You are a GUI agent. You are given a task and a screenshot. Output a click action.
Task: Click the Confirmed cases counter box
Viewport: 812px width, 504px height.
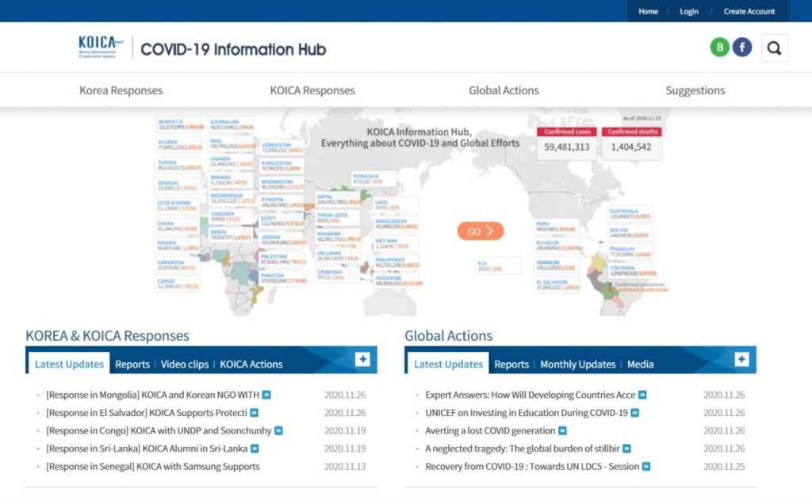(x=566, y=142)
